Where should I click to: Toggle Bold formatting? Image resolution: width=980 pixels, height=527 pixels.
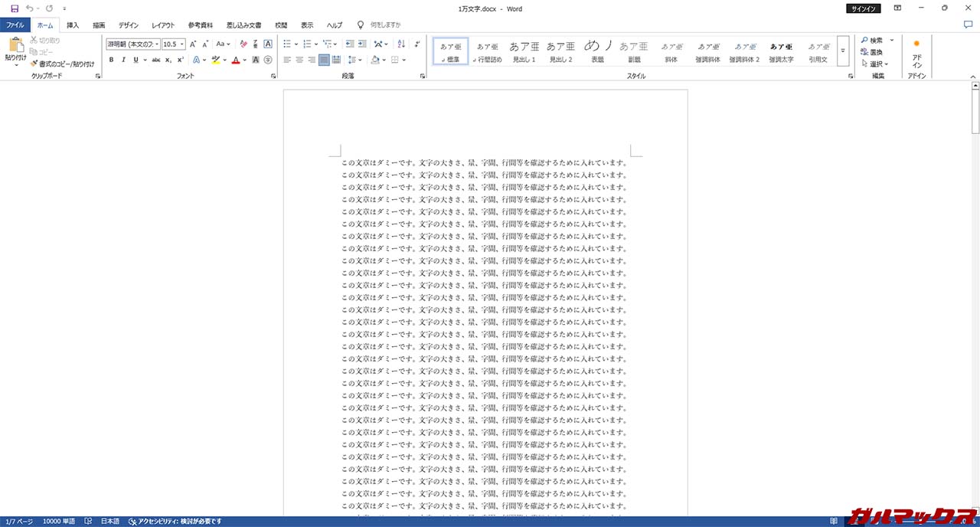click(112, 60)
